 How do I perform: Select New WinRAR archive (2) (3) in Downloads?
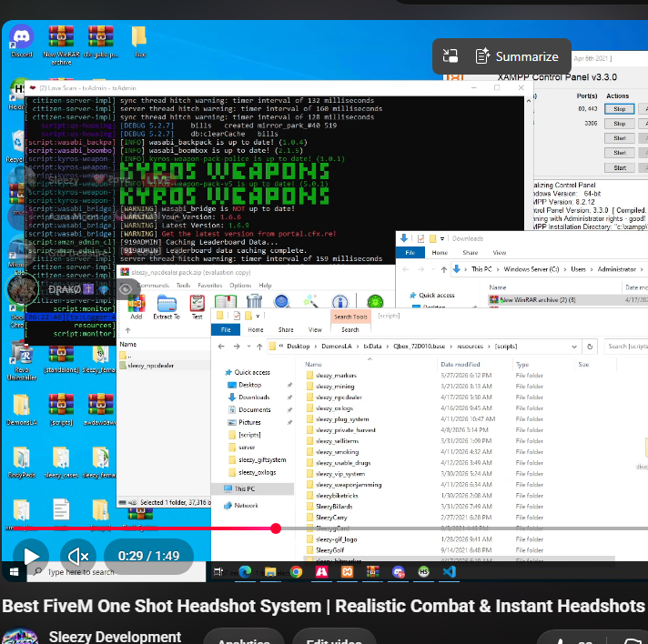(x=537, y=300)
